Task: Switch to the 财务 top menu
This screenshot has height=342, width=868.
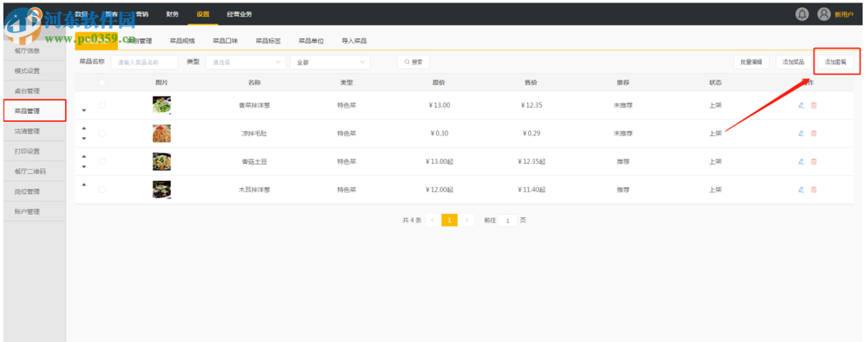Action: tap(172, 14)
